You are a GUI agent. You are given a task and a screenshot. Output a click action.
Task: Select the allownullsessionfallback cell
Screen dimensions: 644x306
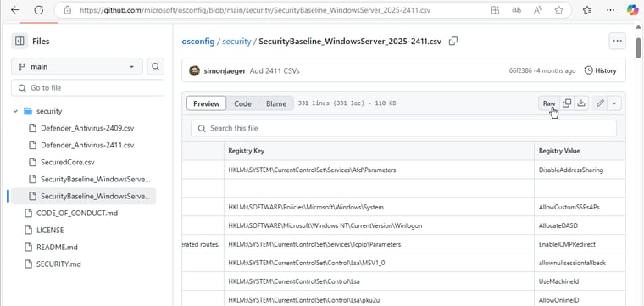pos(580,263)
